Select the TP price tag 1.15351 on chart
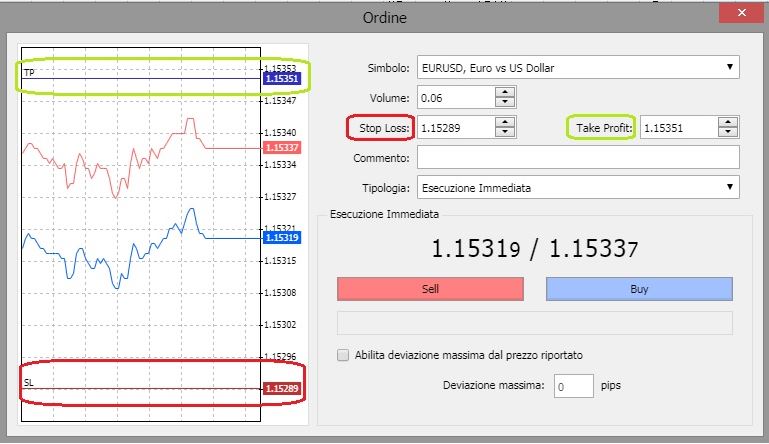This screenshot has height=444, width=769. click(x=282, y=78)
